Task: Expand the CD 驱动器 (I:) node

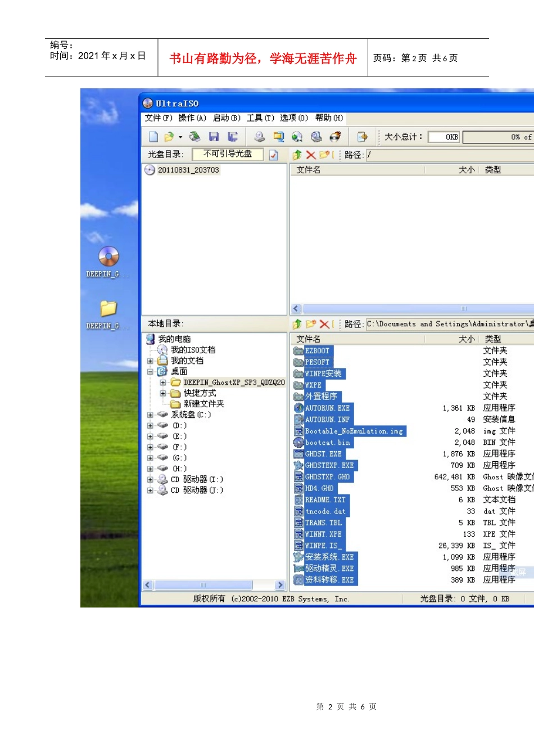Action: point(150,480)
